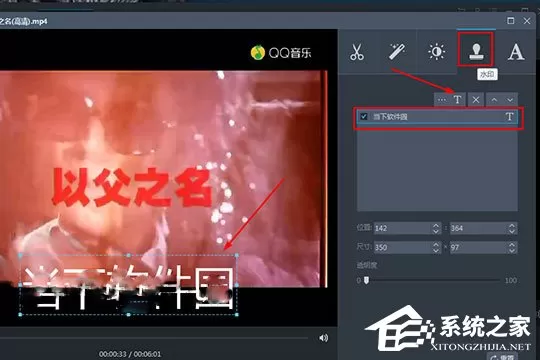Uncheck the 当下软件园 watermark checkbox
Screen dimensions: 540x360
point(364,116)
